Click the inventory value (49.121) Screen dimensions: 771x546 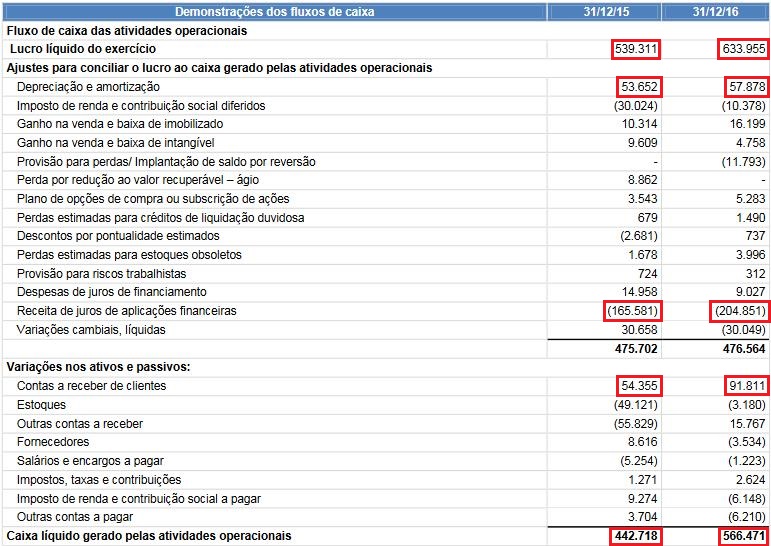(x=636, y=405)
